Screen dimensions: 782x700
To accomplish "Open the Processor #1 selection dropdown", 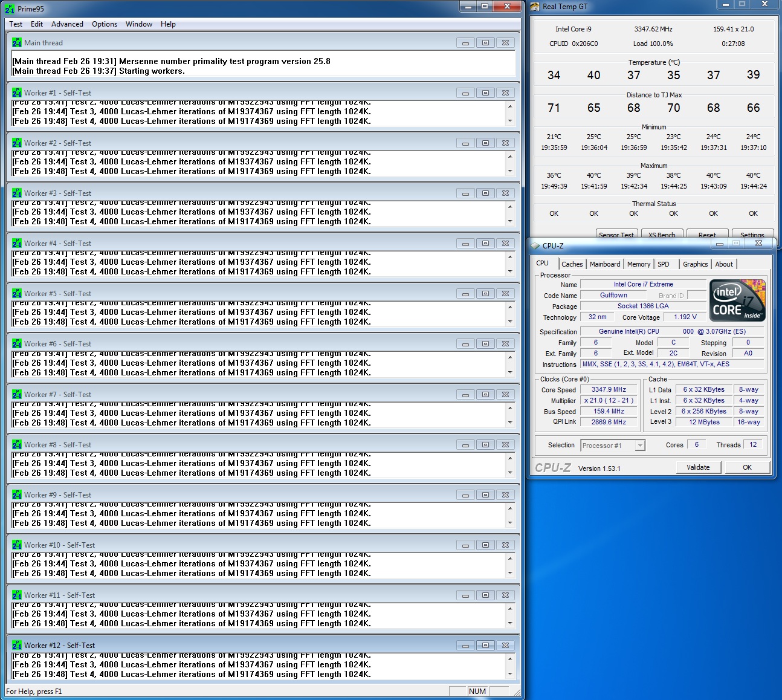I will tap(613, 446).
